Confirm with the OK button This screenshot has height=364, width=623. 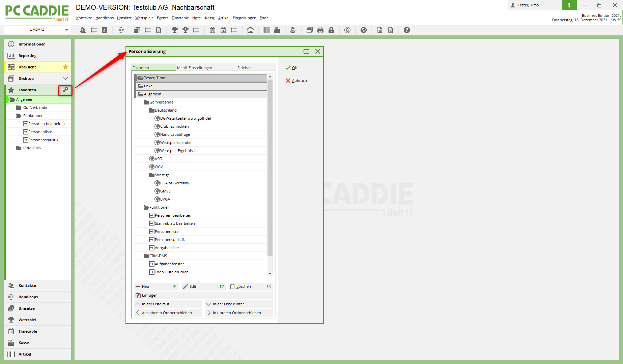[x=292, y=68]
